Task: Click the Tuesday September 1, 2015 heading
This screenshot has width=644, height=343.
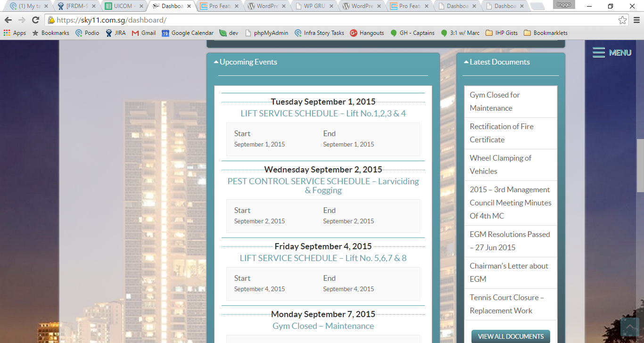Action: click(x=323, y=102)
